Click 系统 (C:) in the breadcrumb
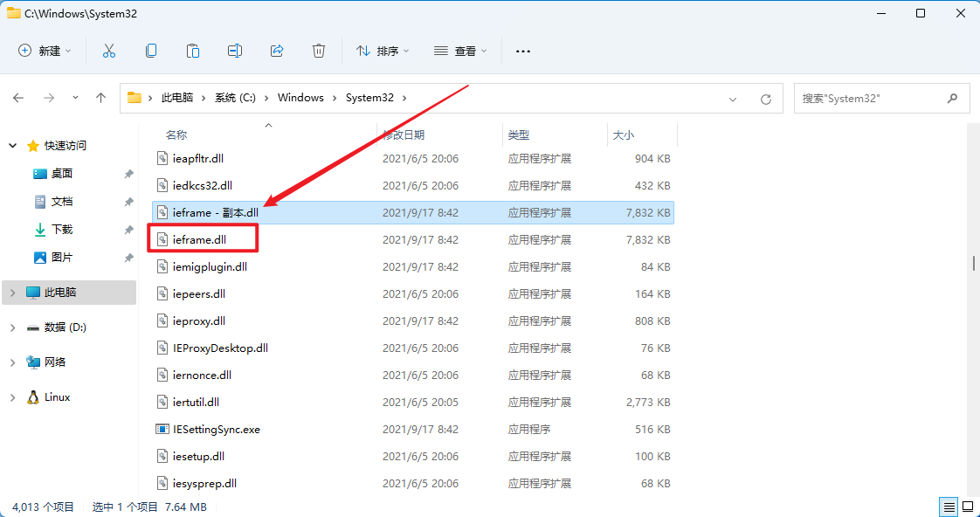 [234, 98]
